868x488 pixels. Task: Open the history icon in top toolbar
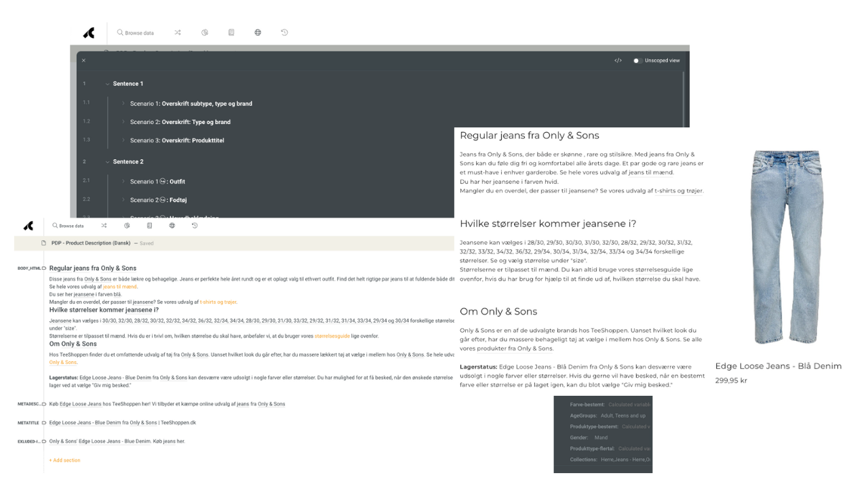(284, 33)
